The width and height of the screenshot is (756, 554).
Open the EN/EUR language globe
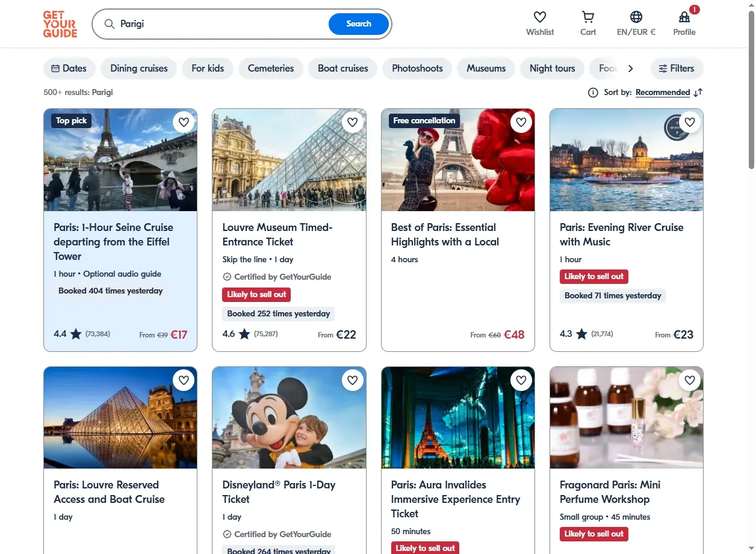(636, 17)
